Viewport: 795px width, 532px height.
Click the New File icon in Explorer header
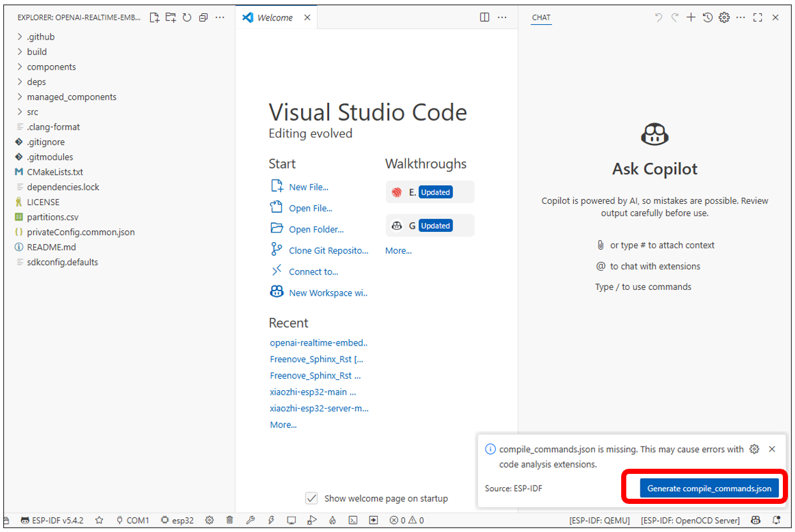[155, 18]
